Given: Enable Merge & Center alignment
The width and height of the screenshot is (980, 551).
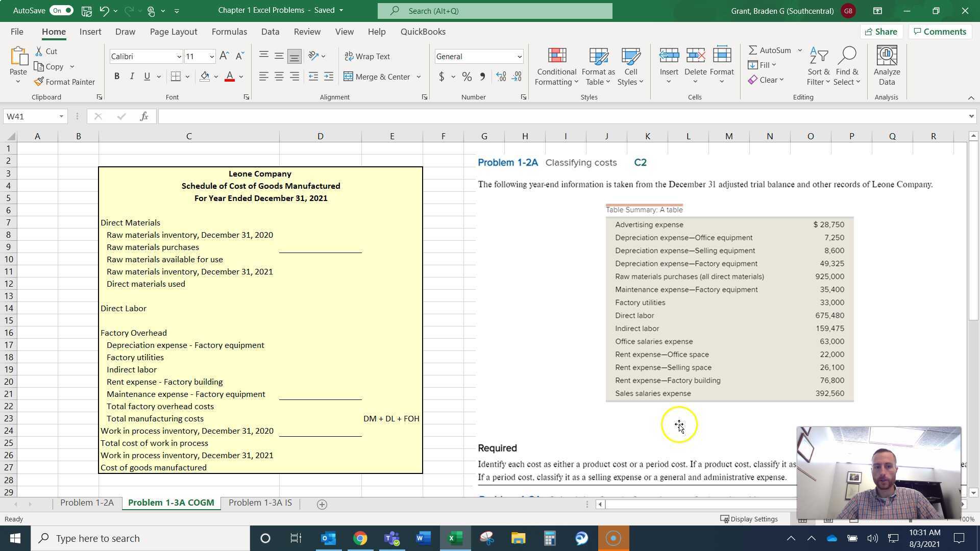Looking at the screenshot, I should pyautogui.click(x=379, y=76).
